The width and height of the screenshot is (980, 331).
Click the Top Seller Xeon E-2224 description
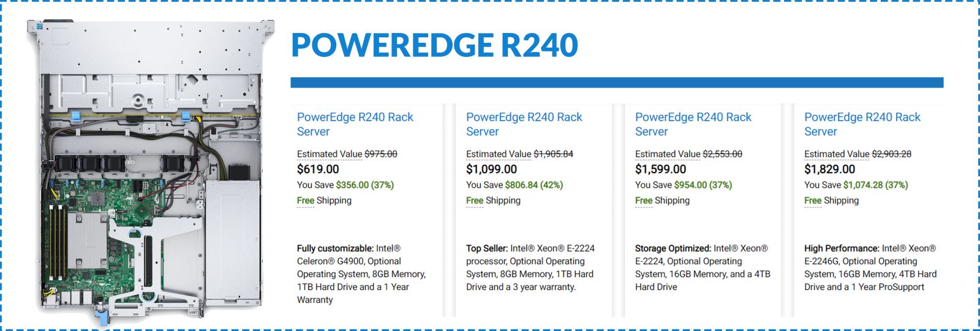pos(530,267)
